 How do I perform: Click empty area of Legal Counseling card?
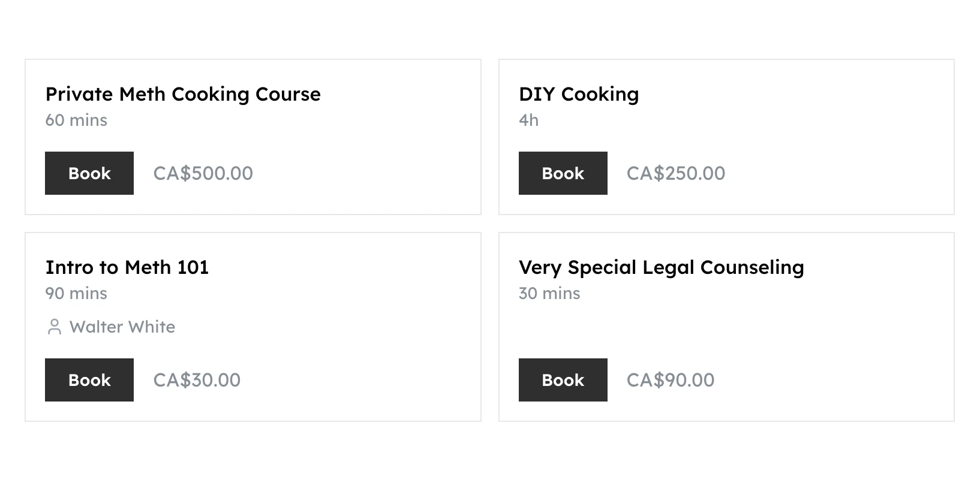(840, 336)
